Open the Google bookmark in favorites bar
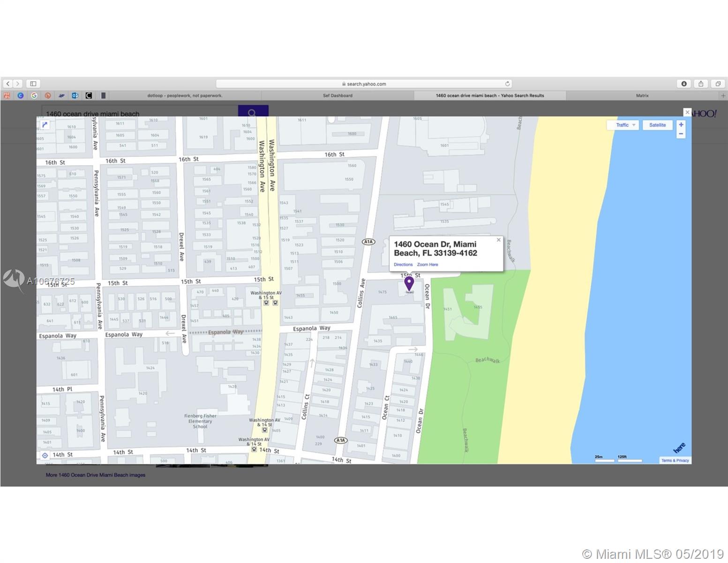 coord(34,96)
